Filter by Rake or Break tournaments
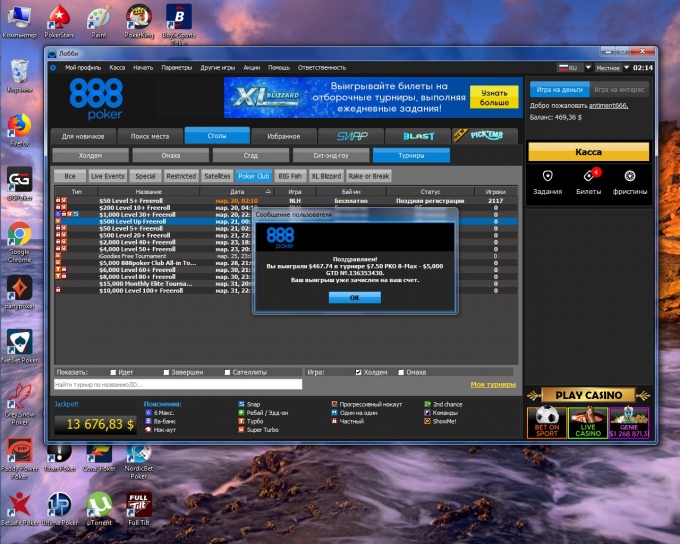 [x=369, y=176]
